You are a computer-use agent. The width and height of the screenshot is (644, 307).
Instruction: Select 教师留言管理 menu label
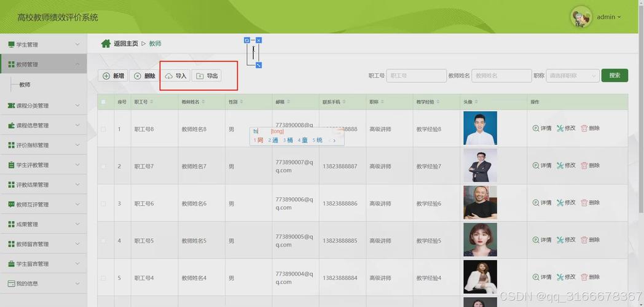[33, 244]
